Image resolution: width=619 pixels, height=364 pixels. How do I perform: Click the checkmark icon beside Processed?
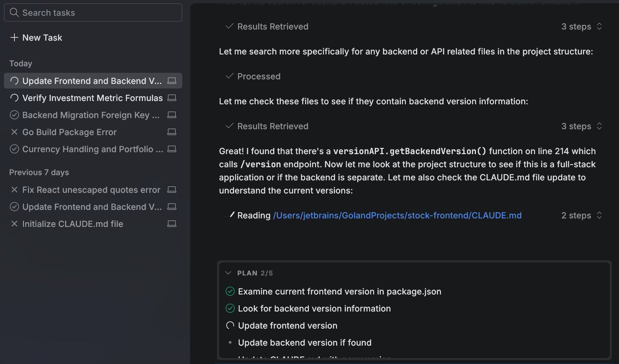pyautogui.click(x=229, y=76)
